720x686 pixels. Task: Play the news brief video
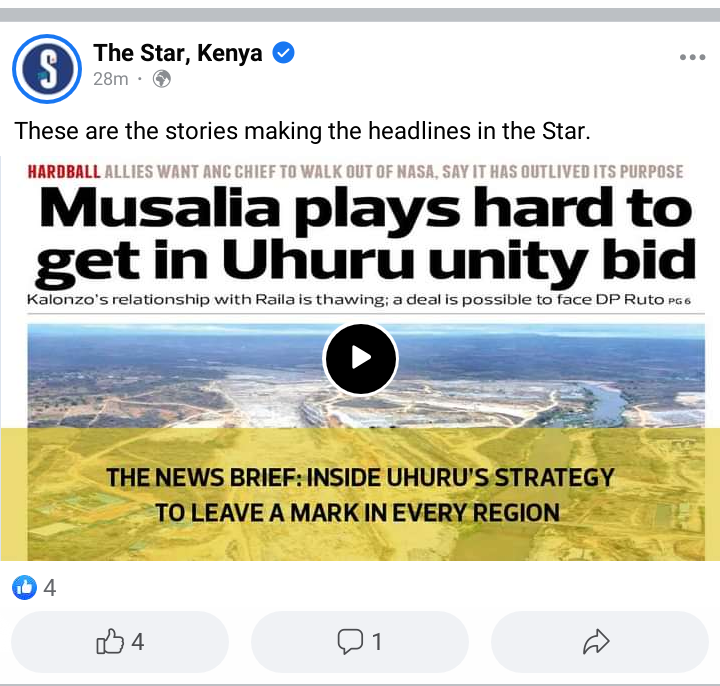coord(360,358)
